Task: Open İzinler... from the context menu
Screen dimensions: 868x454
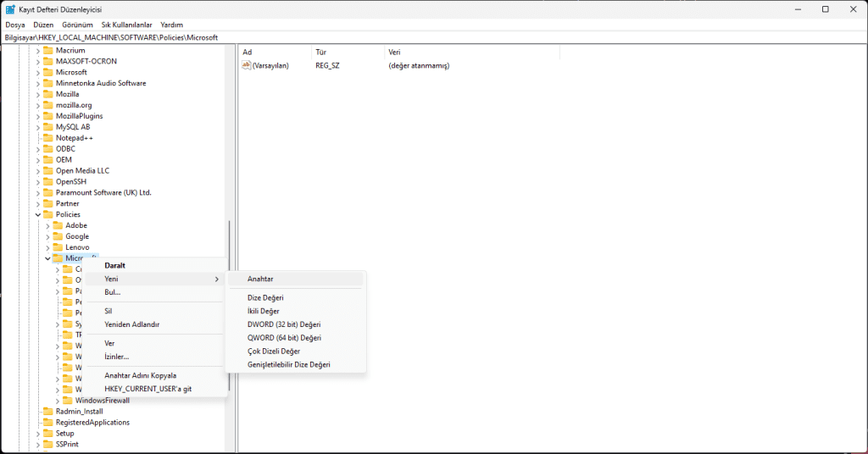Action: (154, 357)
